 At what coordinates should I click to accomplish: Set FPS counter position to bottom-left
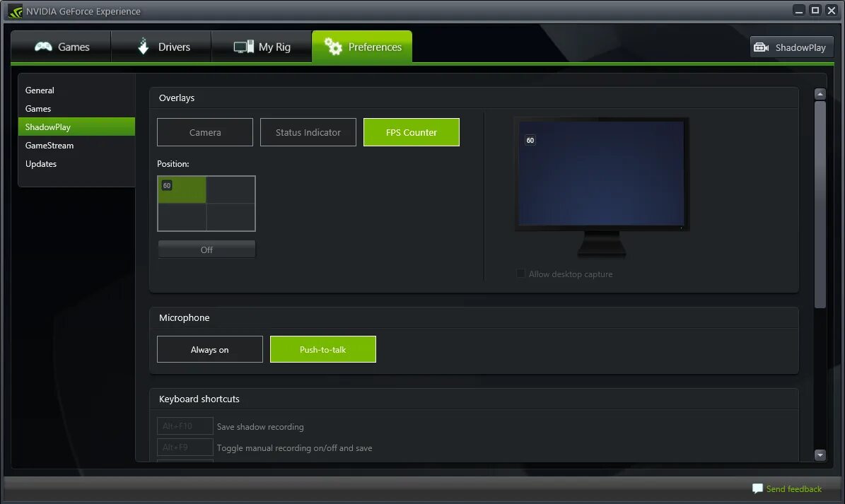[x=182, y=217]
